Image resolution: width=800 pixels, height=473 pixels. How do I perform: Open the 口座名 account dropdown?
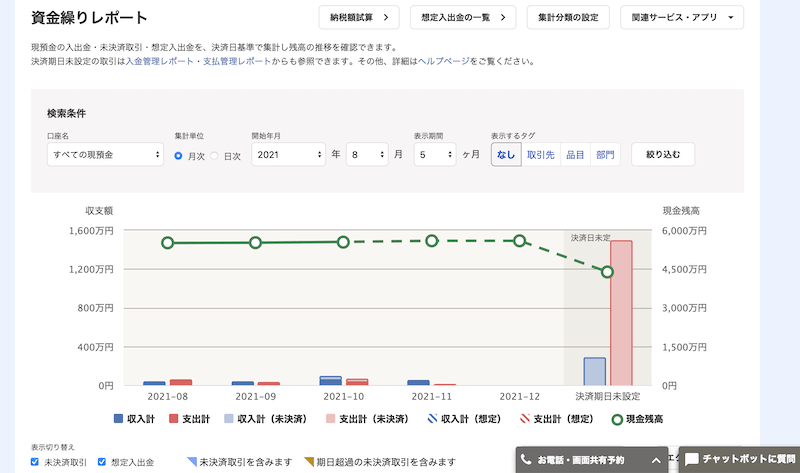point(104,155)
